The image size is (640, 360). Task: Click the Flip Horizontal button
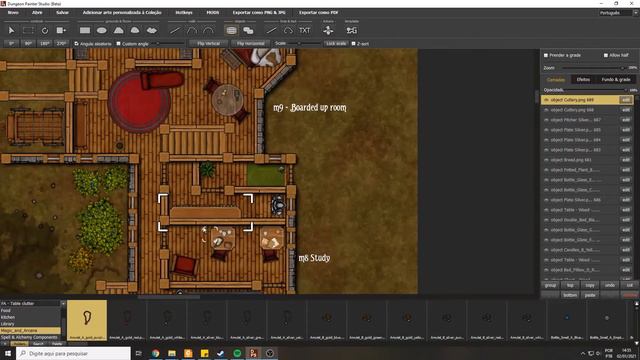[251, 43]
